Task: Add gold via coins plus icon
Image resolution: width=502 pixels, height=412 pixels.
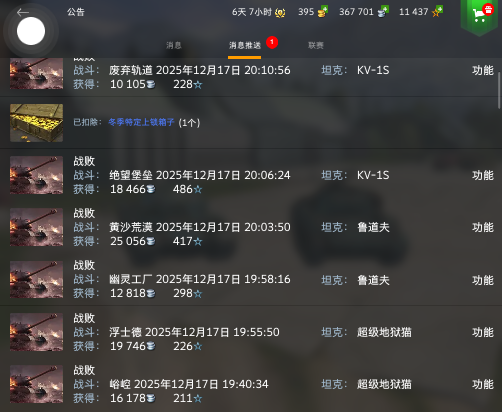Action: (323, 12)
